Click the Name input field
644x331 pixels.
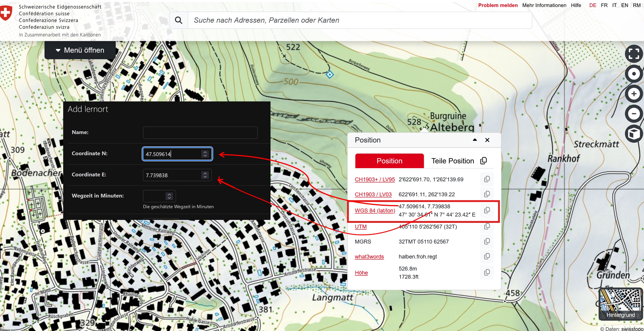[x=200, y=132]
